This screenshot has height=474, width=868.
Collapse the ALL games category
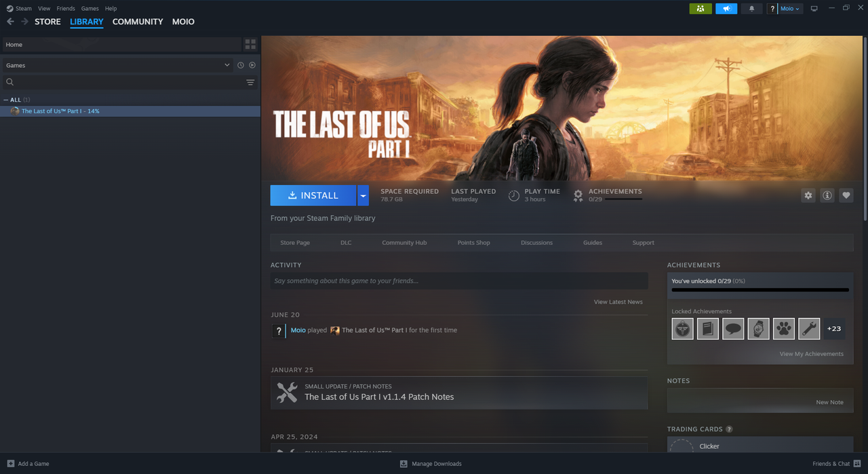[x=6, y=100]
